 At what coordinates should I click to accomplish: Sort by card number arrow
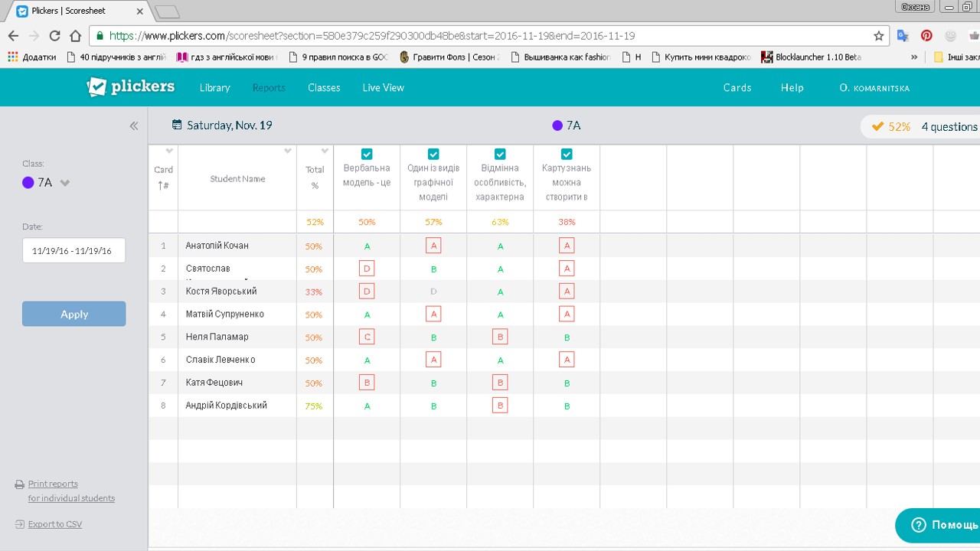[x=161, y=185]
